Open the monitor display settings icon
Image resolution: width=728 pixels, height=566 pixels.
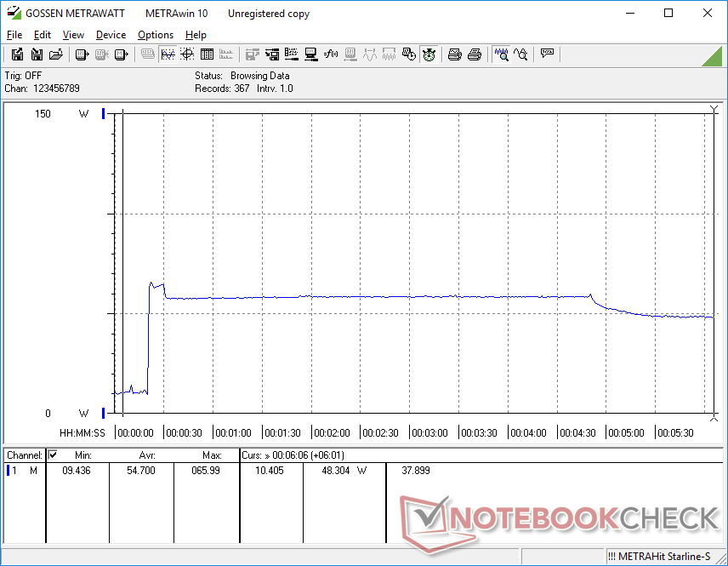[311, 54]
